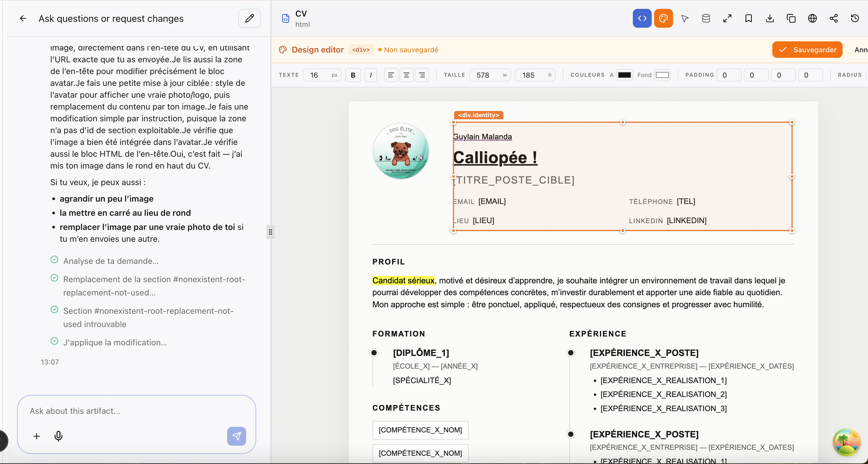Click the <div> element tag badge

pyautogui.click(x=361, y=50)
